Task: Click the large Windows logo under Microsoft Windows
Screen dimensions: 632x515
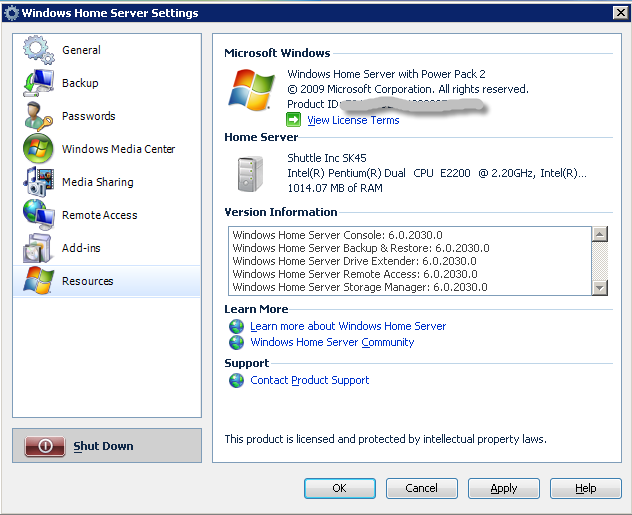Action: [252, 90]
